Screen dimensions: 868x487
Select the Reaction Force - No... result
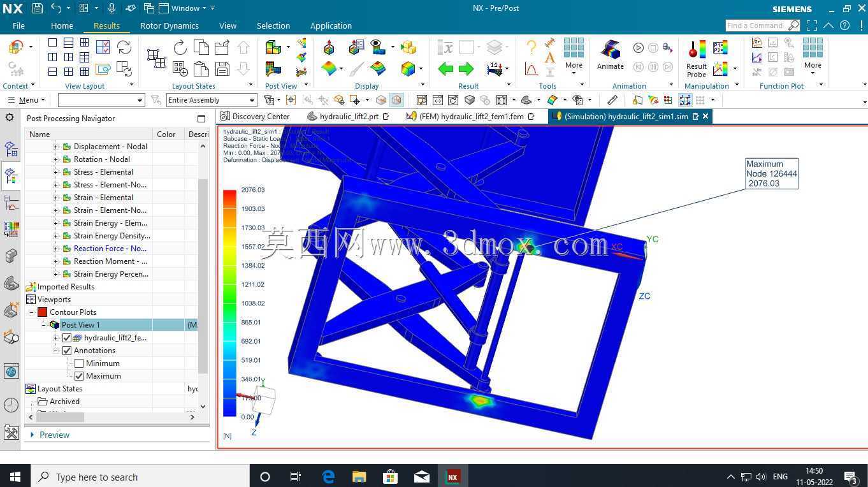110,249
